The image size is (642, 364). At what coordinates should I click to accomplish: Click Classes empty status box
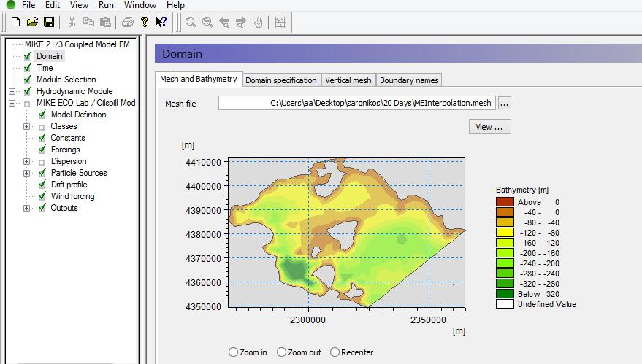[42, 127]
